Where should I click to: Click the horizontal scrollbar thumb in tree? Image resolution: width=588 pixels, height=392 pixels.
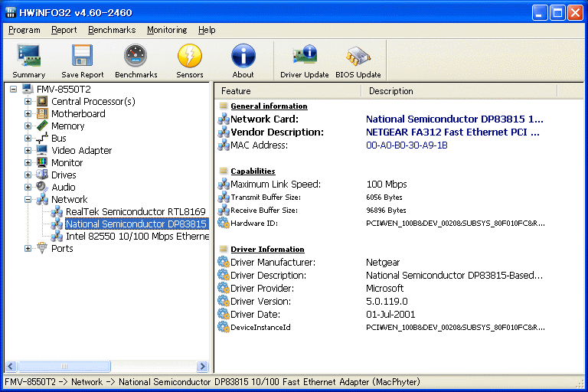(64, 366)
